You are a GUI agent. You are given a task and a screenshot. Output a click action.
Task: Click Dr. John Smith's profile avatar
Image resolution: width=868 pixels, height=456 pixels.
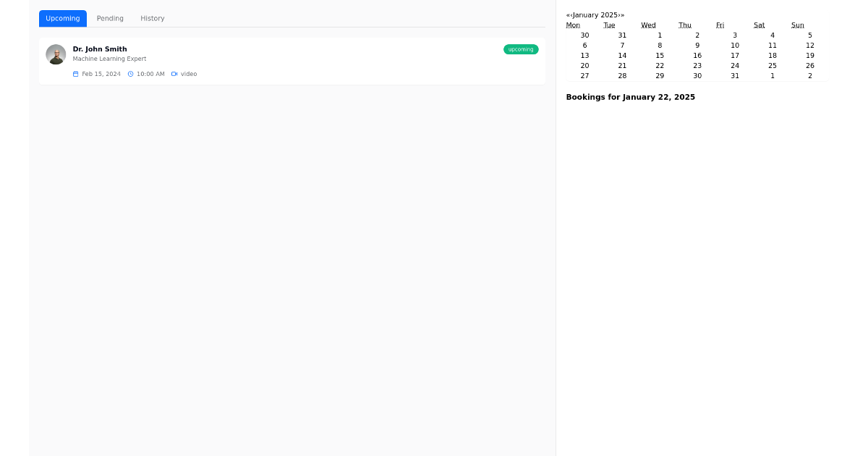click(x=56, y=54)
